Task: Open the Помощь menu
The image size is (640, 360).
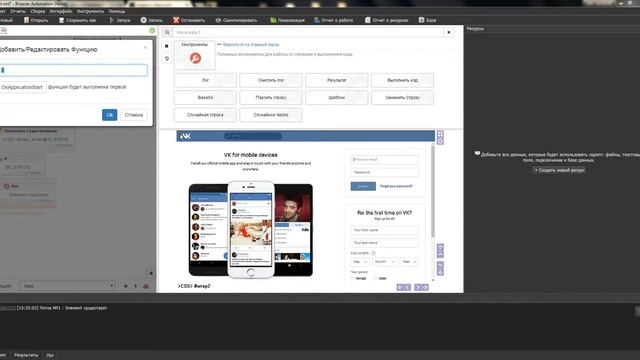Action: pyautogui.click(x=117, y=11)
